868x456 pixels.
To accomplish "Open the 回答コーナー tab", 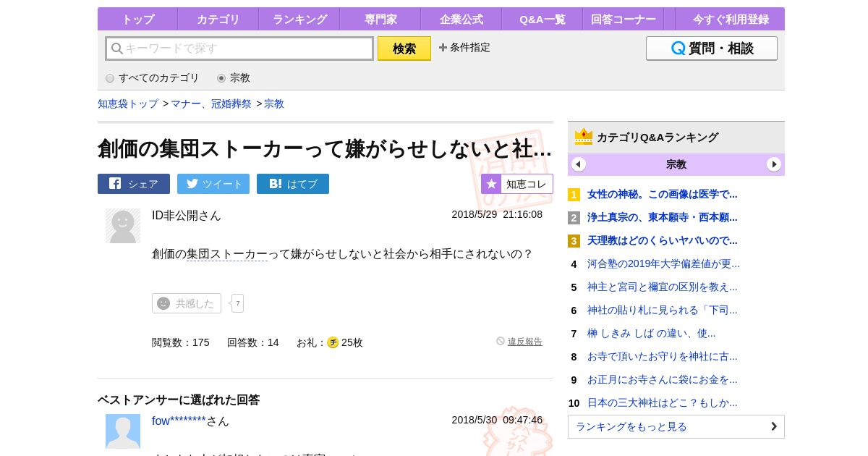I will [624, 20].
